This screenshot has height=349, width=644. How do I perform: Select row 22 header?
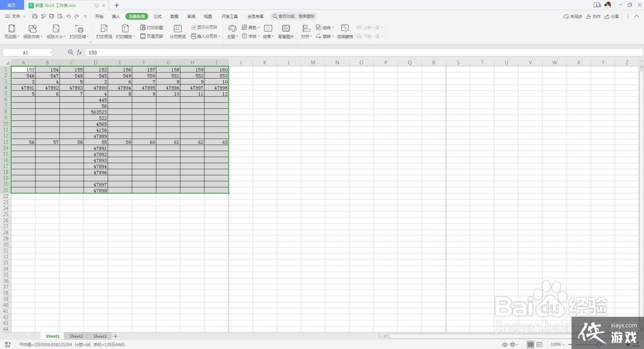point(6,196)
